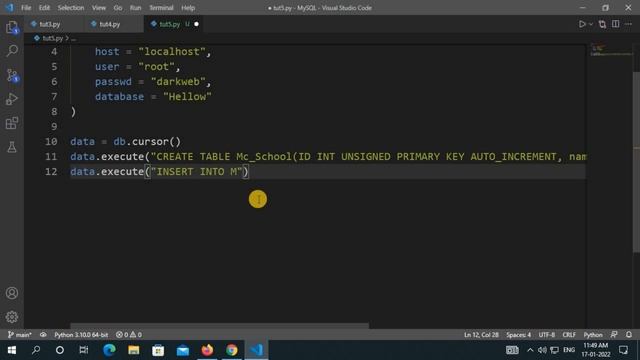Viewport: 640px width, 360px height.
Task: Open the File menu
Action: 26,8
